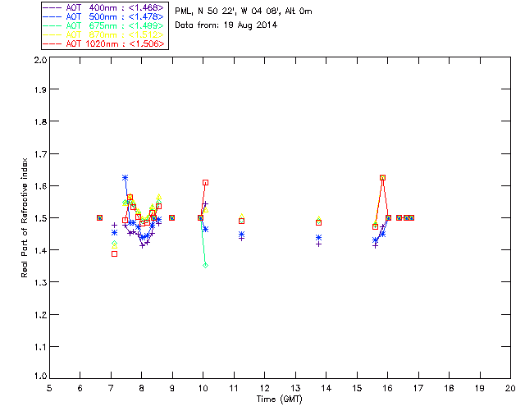This screenshot has width=525, height=420.
Task: Click the red square peak point just before 16 GMT
Action: [383, 178]
